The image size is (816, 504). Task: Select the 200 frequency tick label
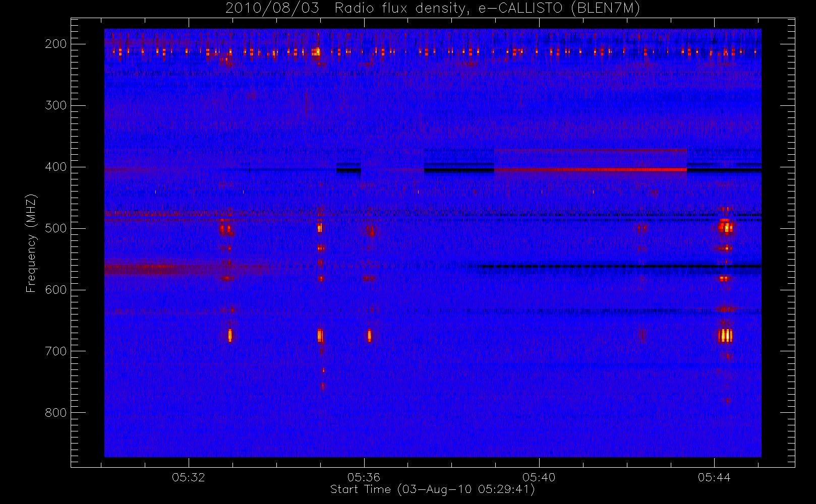(55, 44)
